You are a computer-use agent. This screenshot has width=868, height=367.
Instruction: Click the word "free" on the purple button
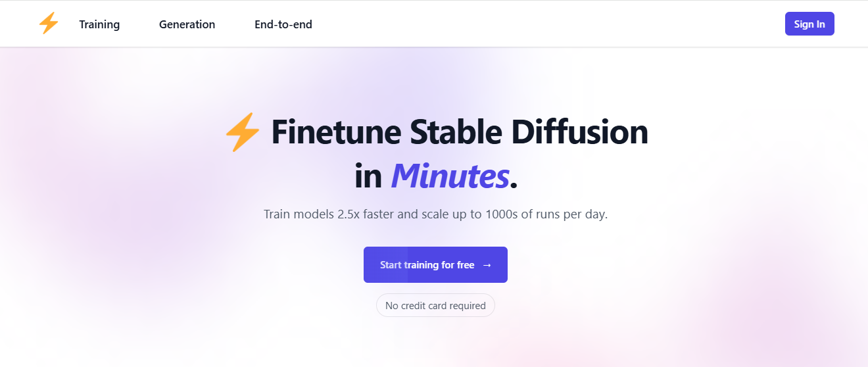coord(466,265)
